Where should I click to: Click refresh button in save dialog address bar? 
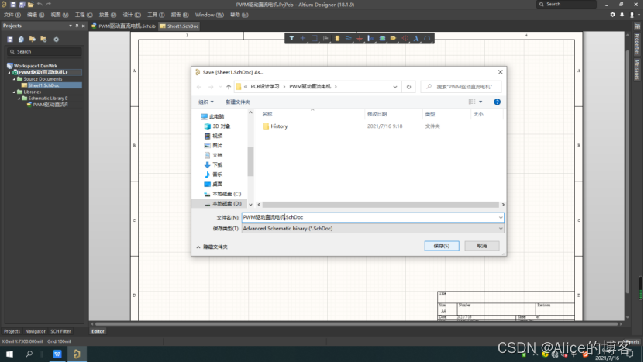[408, 87]
